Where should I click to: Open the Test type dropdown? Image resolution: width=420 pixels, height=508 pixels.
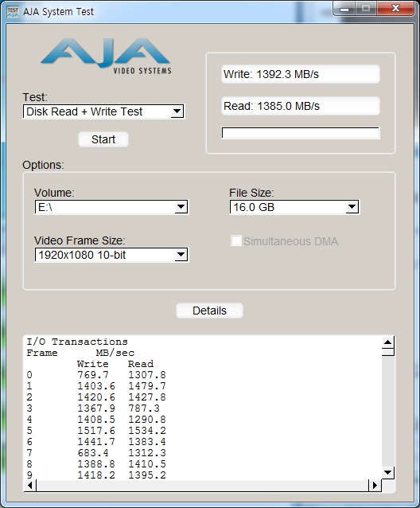pos(103,111)
